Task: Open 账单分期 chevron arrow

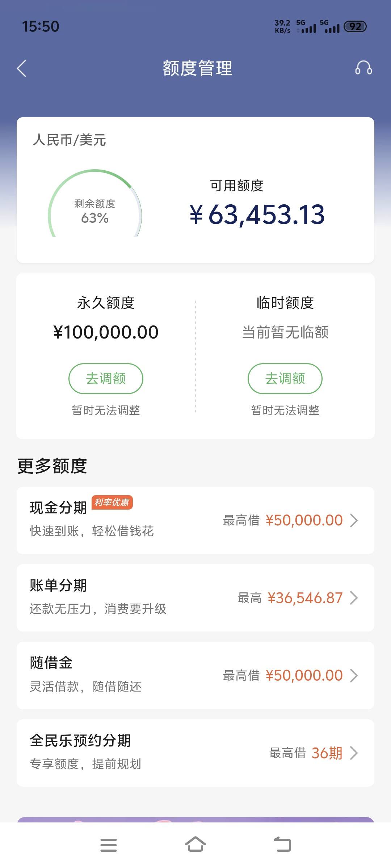Action: (354, 598)
